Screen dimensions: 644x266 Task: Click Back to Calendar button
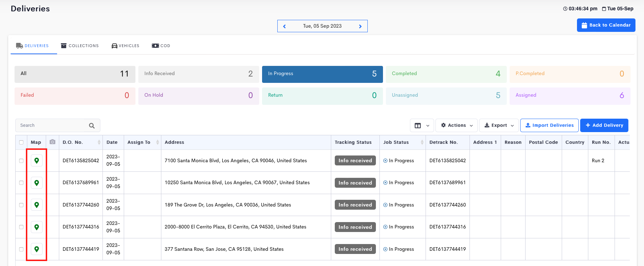pos(606,25)
